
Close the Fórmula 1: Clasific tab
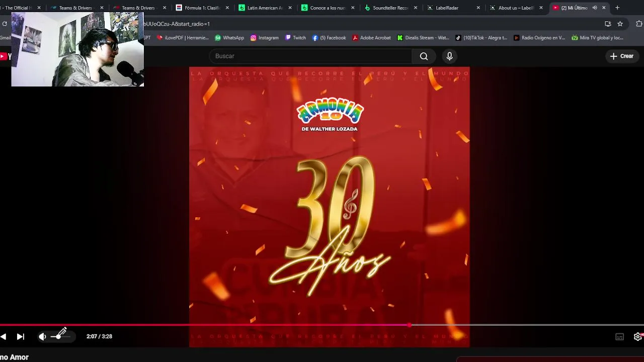[227, 8]
